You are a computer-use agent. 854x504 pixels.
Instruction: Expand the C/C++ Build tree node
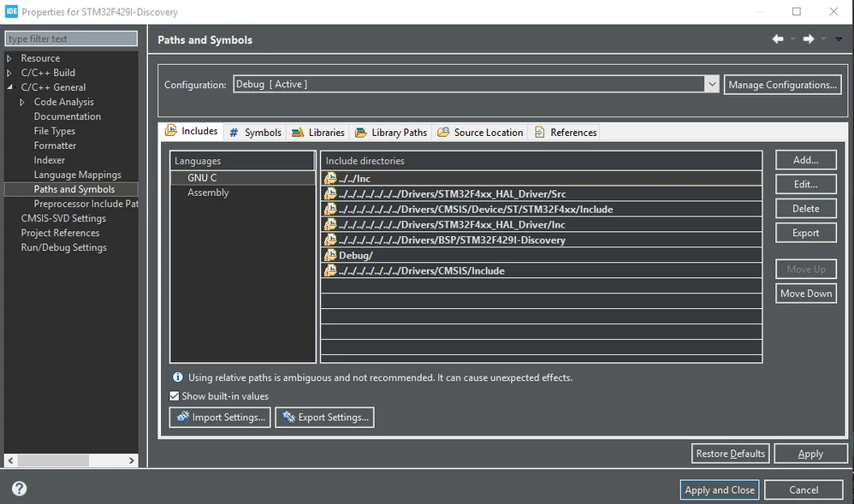(x=9, y=73)
